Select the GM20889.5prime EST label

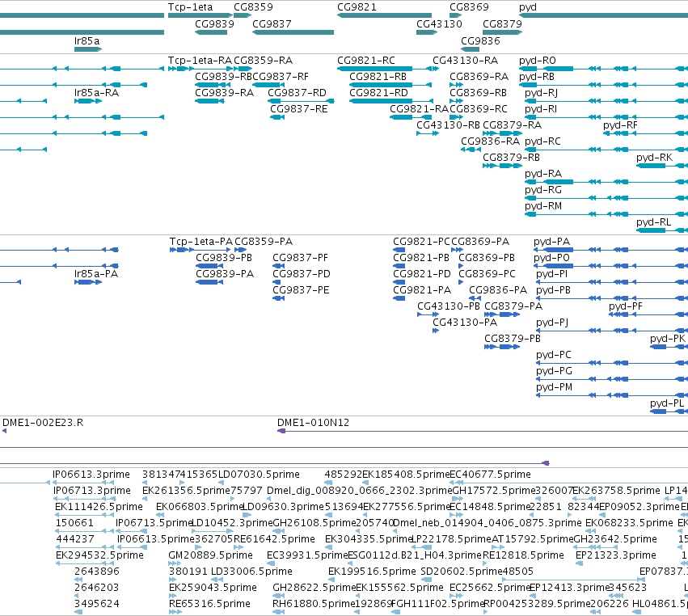[x=211, y=555]
